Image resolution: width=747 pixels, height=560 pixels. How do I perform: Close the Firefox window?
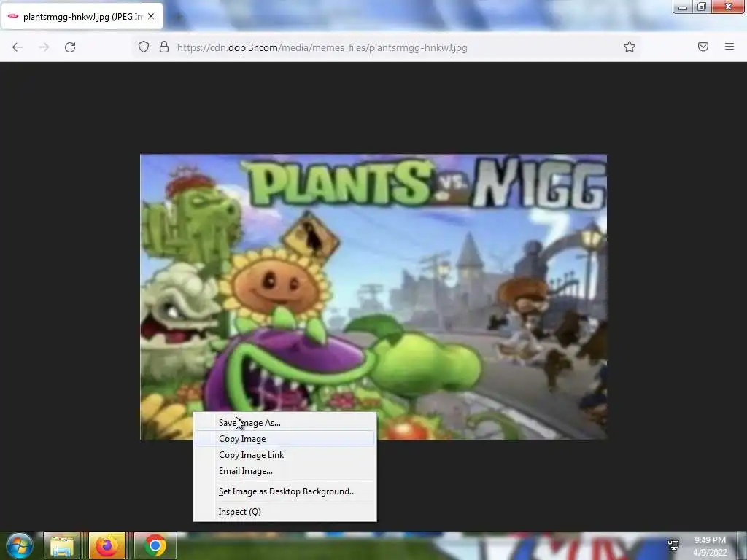point(728,7)
